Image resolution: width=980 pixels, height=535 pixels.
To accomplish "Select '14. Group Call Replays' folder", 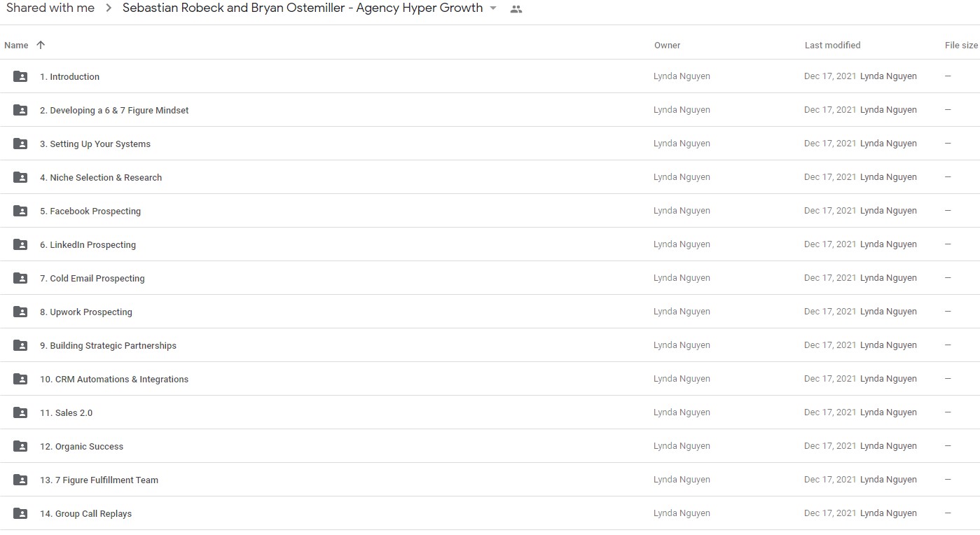I will pos(85,514).
